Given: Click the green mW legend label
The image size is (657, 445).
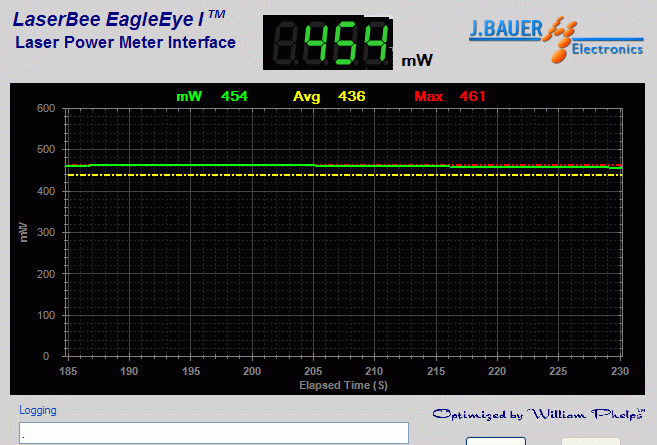Looking at the screenshot, I should 189,96.
